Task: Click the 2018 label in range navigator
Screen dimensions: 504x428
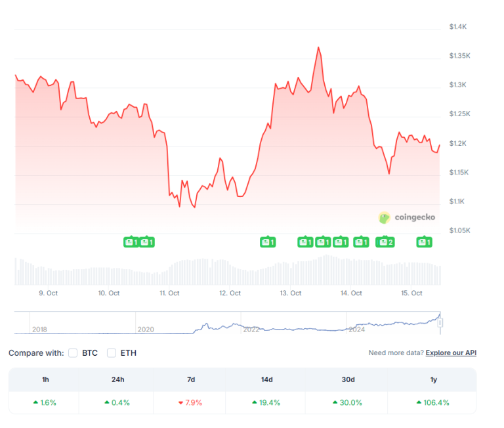Action: pyautogui.click(x=39, y=330)
